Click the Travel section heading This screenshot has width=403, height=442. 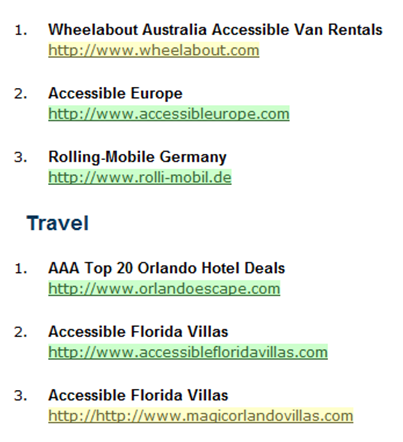tap(58, 223)
